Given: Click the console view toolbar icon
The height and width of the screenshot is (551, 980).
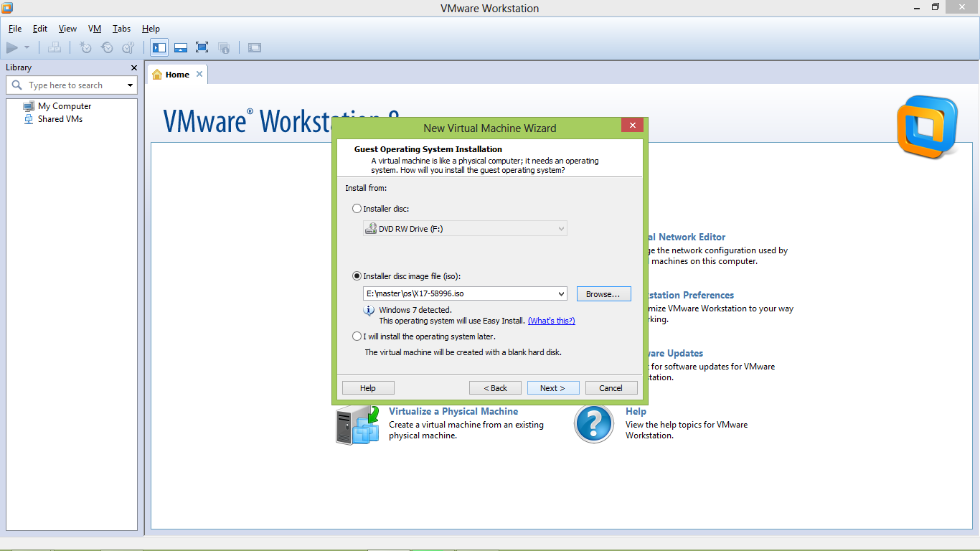Looking at the screenshot, I should (x=255, y=47).
